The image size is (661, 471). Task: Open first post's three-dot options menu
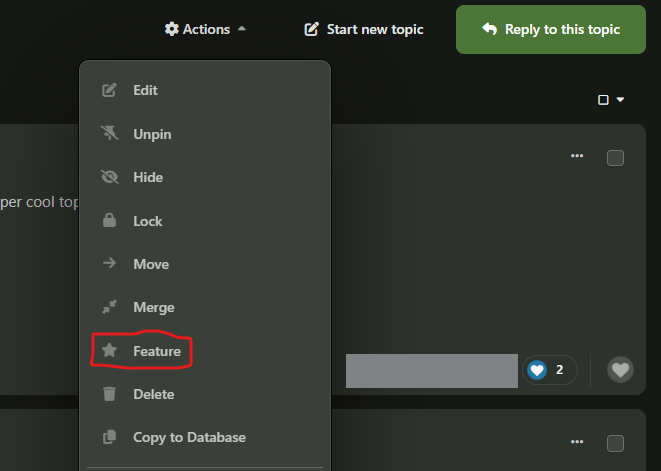click(577, 156)
